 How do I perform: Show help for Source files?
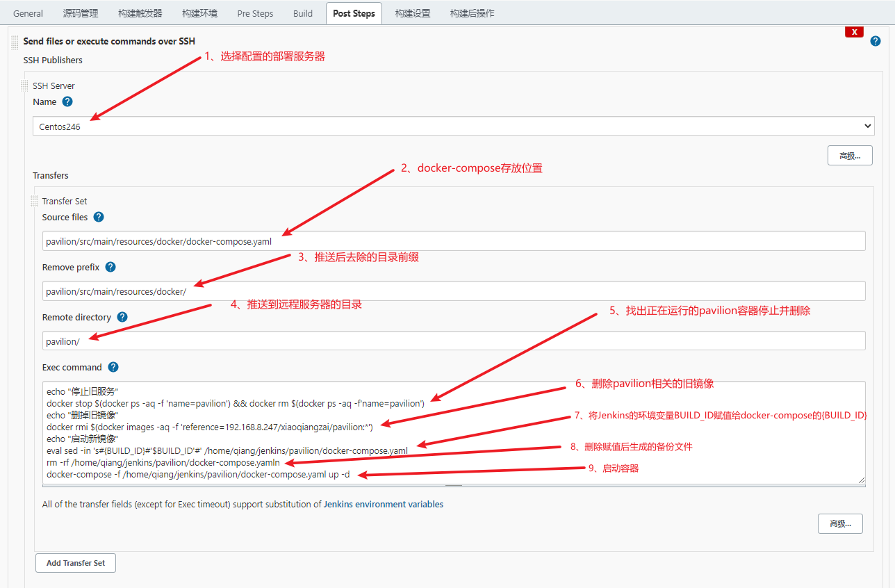(x=99, y=217)
